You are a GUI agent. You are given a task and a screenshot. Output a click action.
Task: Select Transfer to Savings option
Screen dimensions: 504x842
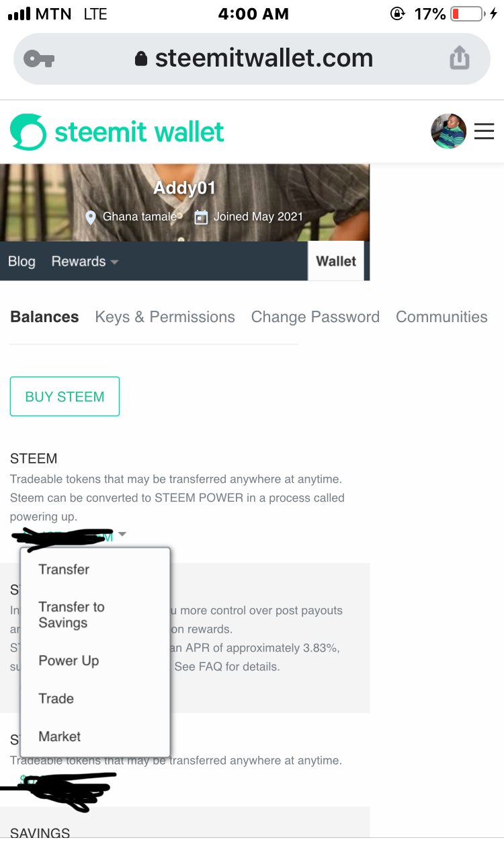point(71,615)
